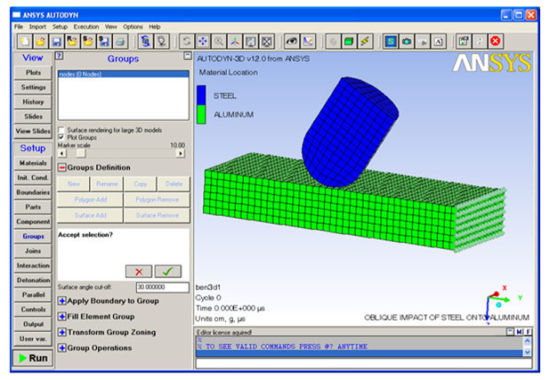Click the Detonation button

(x=33, y=280)
